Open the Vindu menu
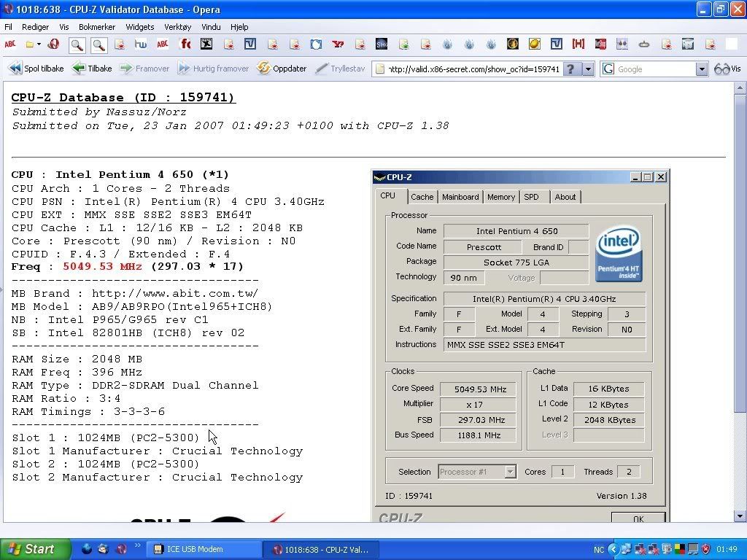This screenshot has width=747, height=560. coord(211,27)
